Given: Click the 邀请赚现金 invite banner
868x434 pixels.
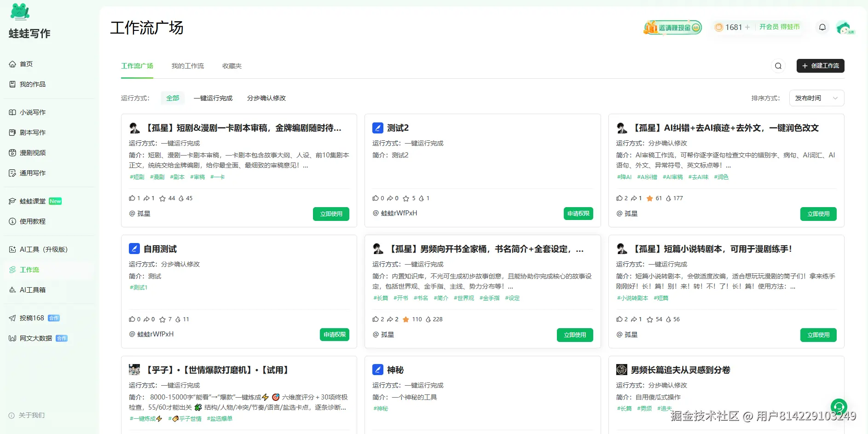Looking at the screenshot, I should (x=672, y=28).
